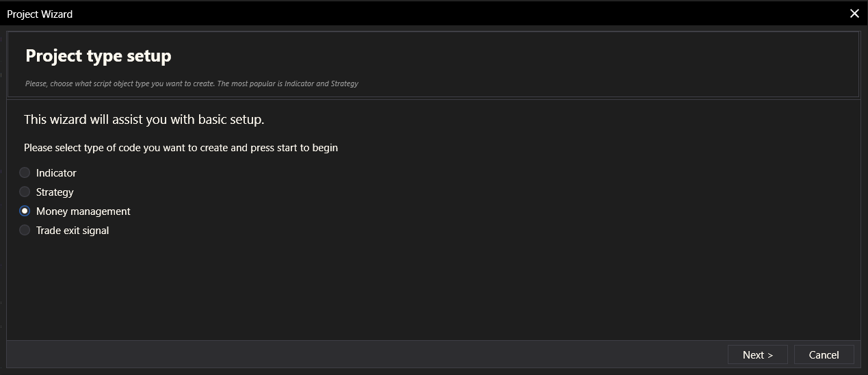The width and height of the screenshot is (868, 375).
Task: Click 'This wizard will assist you' text
Action: tap(144, 119)
